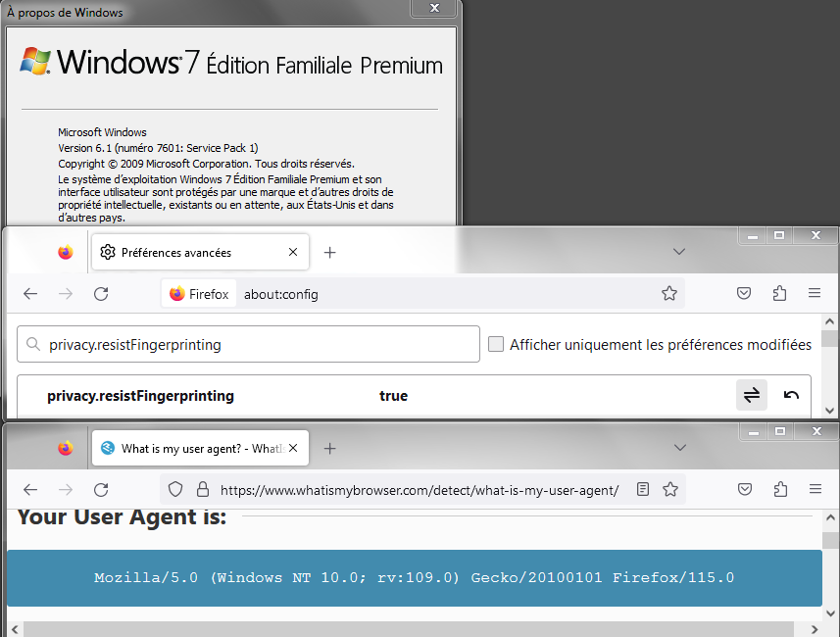Go forward in the whatismybrowser window
Screen dimensions: 840x637
66,490
